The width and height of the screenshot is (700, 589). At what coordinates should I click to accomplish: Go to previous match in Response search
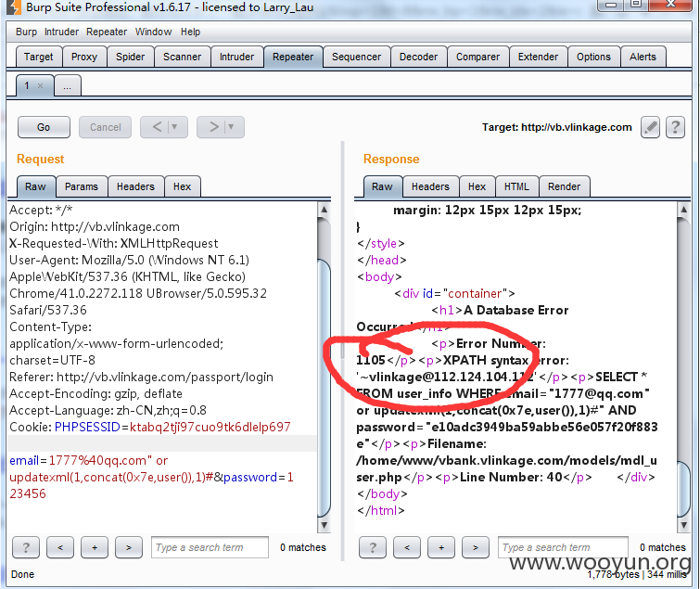click(407, 547)
